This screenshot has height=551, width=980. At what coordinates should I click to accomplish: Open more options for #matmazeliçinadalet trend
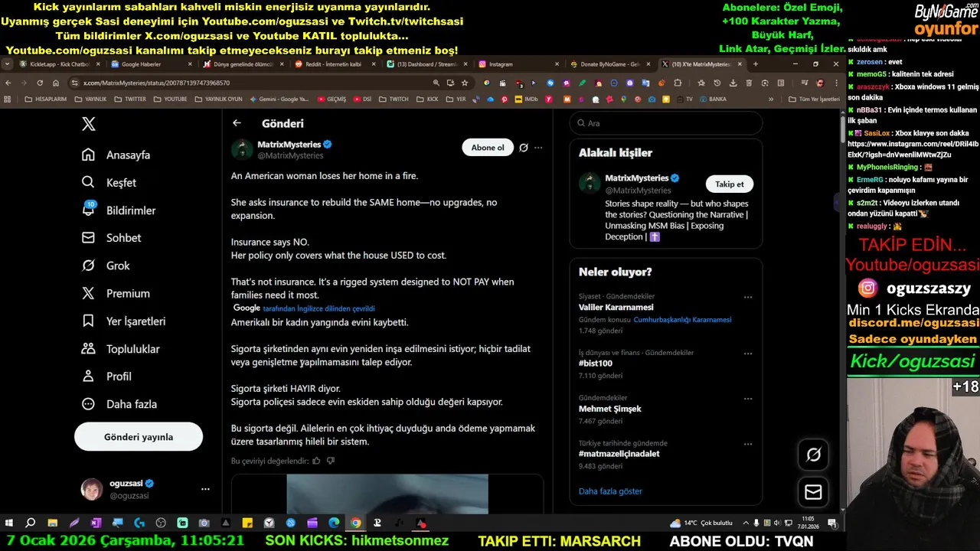click(x=748, y=444)
